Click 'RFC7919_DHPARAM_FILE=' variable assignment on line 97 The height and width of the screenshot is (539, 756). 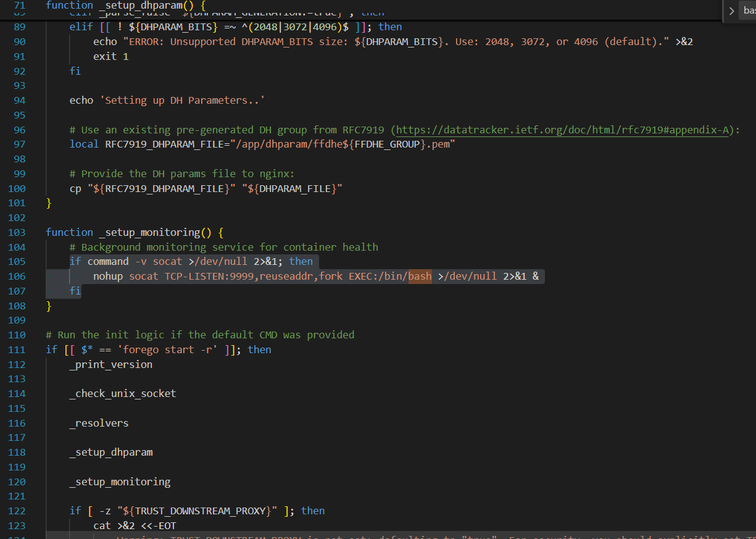(x=167, y=144)
